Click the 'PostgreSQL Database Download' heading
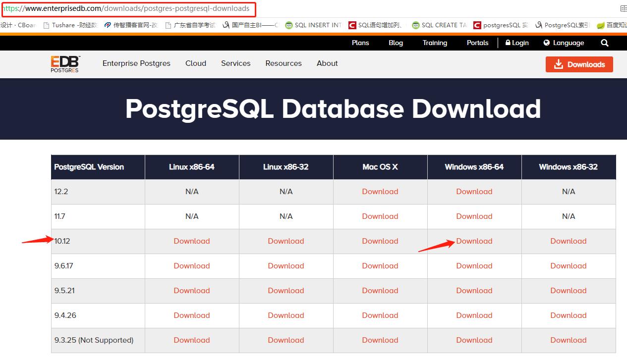The image size is (627, 364). click(333, 108)
